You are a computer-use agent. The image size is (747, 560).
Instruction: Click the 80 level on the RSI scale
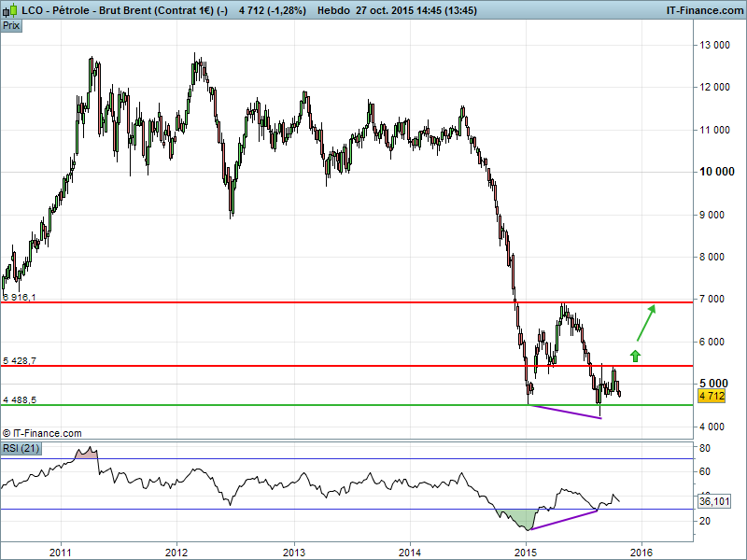point(705,449)
